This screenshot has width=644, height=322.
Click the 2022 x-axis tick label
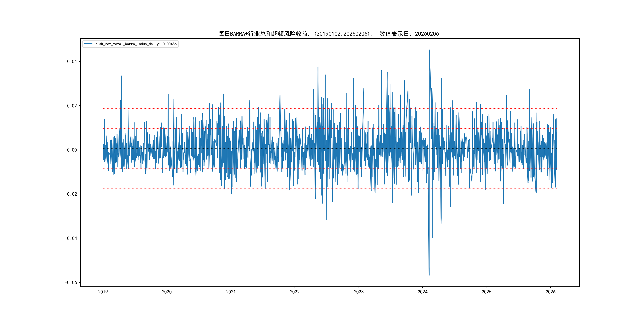[x=295, y=292]
